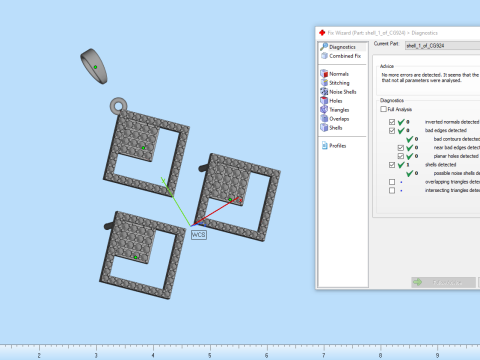Enable the Full Analysis checkbox
Screen dimensions: 480x360
pyautogui.click(x=384, y=109)
